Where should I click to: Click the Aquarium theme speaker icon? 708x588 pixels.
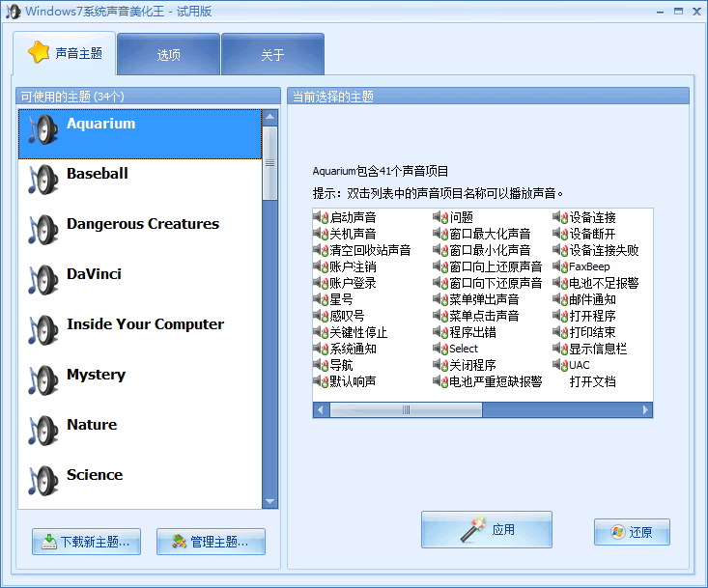(x=43, y=129)
